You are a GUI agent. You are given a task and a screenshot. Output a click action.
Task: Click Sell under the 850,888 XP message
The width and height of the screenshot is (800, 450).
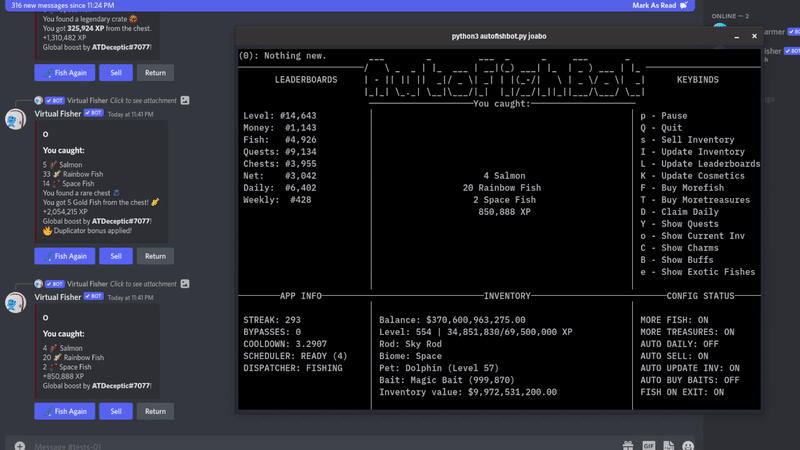(x=116, y=411)
